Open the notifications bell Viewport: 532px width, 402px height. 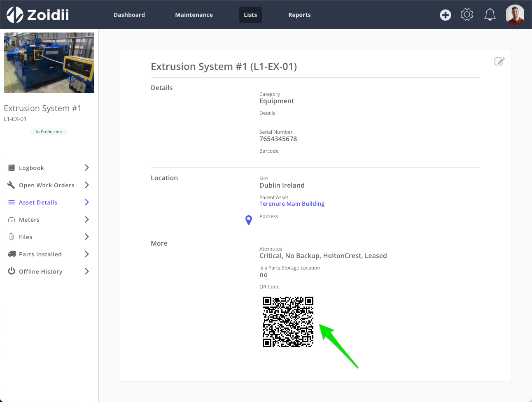pos(490,14)
